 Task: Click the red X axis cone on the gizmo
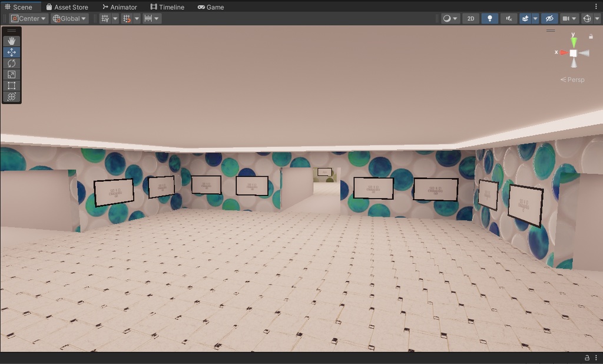[x=564, y=52]
